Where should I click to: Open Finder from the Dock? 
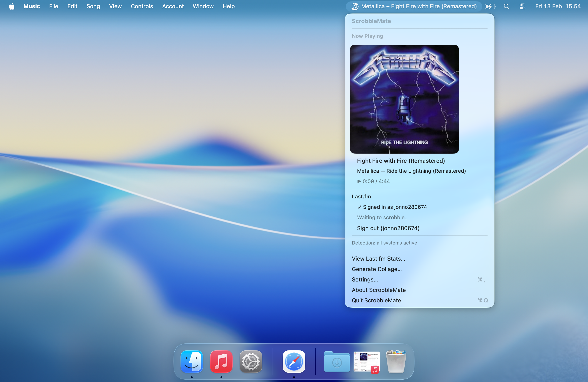192,362
